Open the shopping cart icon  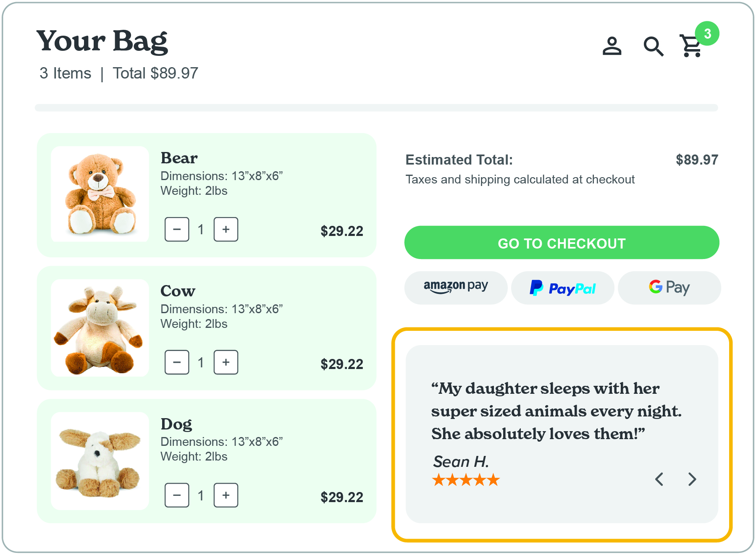coord(690,47)
